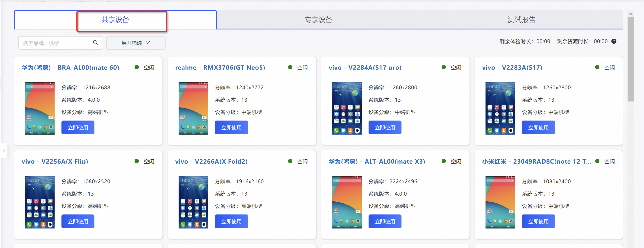644x248 pixels.
Task: Expand the 展开筛选 filter dropdown
Action: point(136,43)
